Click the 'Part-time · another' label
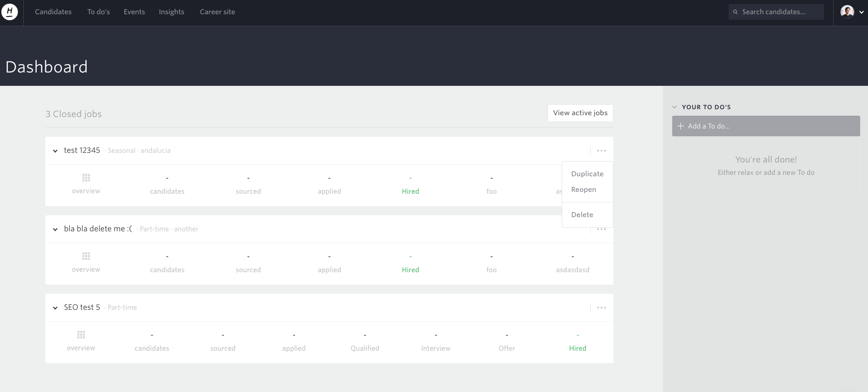 tap(169, 229)
